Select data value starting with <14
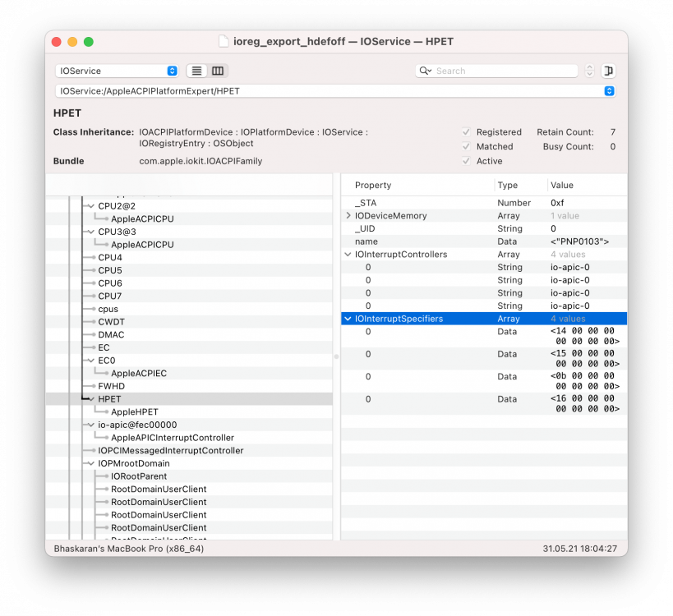Image resolution: width=673 pixels, height=616 pixels. click(x=585, y=336)
